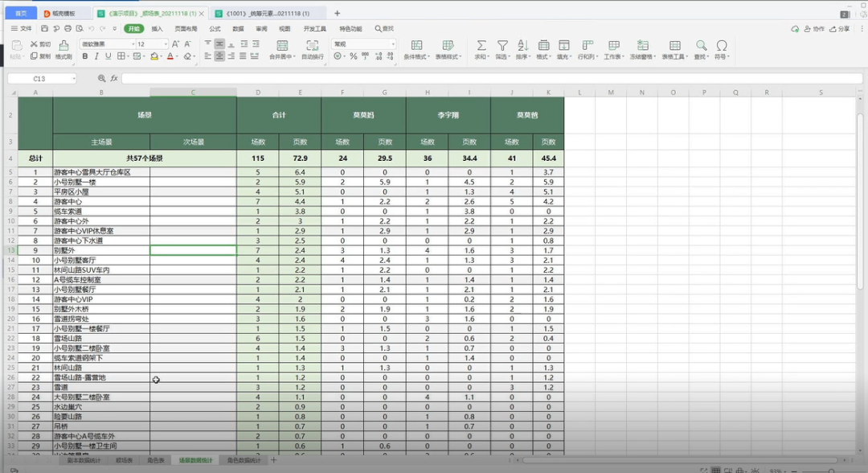
Task: Open the 页面布局 Page Layout tab
Action: tap(186, 29)
